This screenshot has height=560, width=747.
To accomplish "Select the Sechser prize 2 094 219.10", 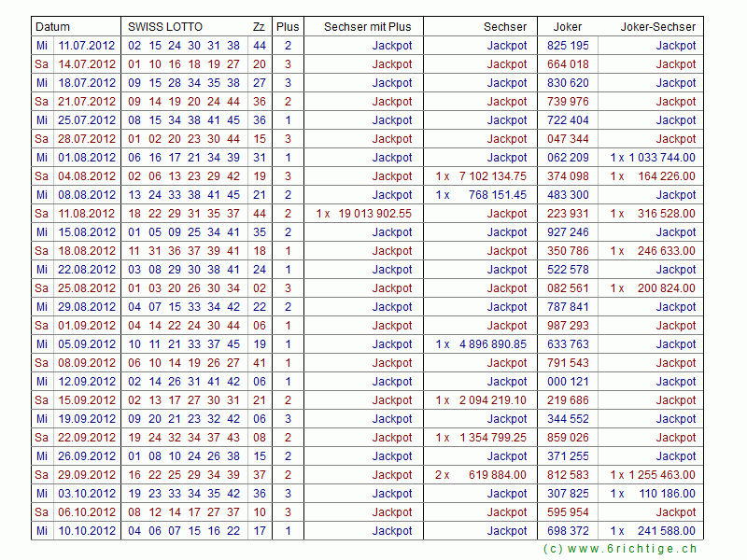I will point(492,400).
